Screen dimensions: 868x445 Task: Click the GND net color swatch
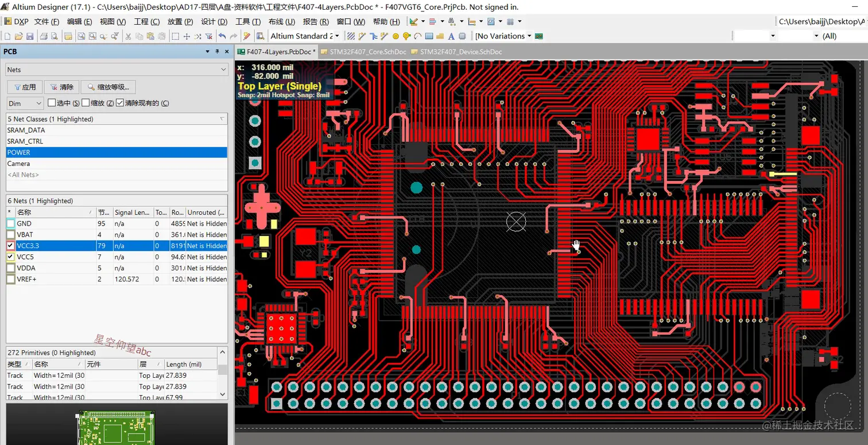click(11, 224)
